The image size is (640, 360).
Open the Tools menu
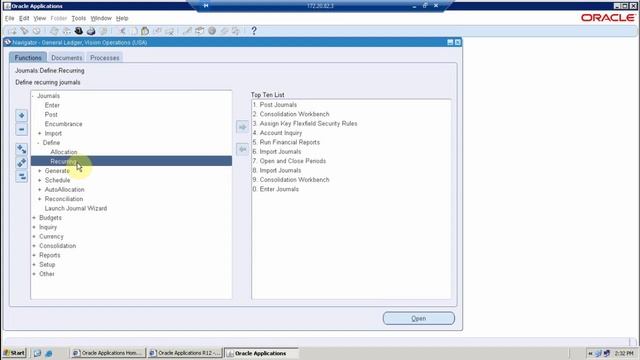coord(79,18)
